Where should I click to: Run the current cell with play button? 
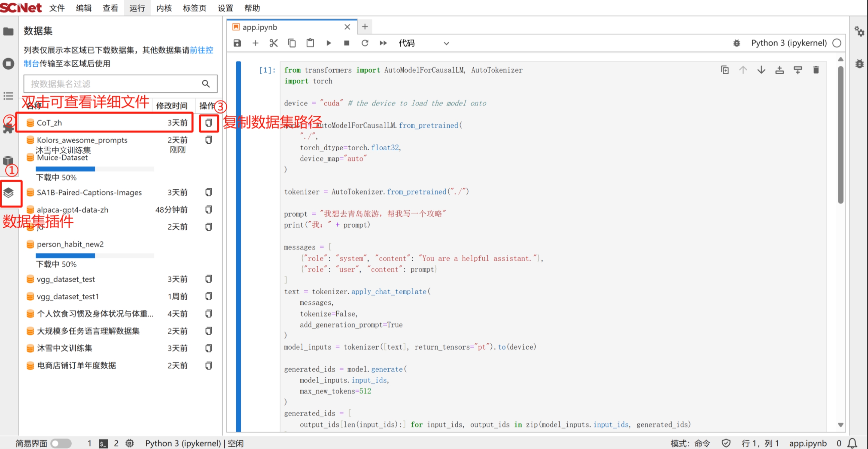click(x=328, y=43)
